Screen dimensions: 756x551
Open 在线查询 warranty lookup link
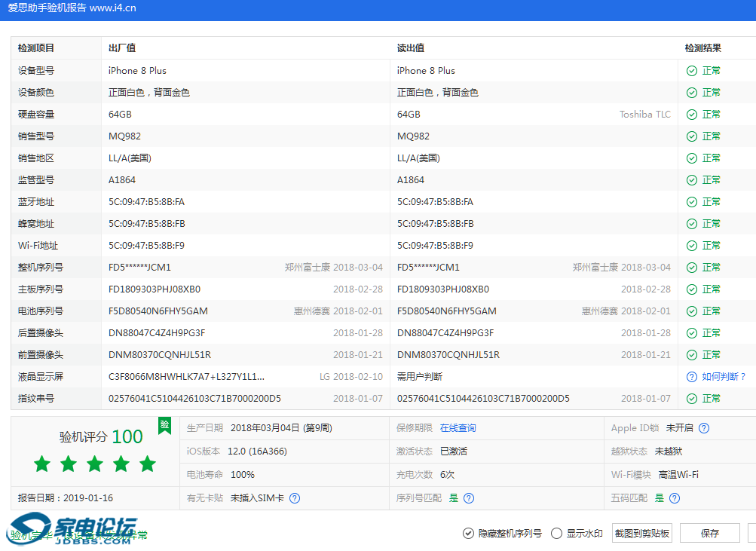458,428
